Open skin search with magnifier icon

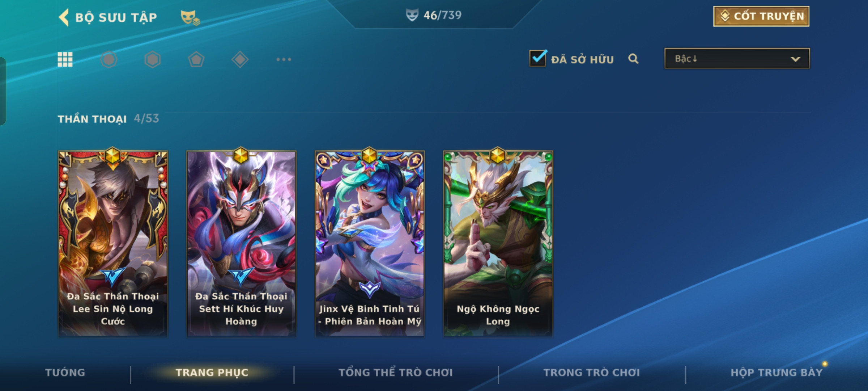pos(633,59)
